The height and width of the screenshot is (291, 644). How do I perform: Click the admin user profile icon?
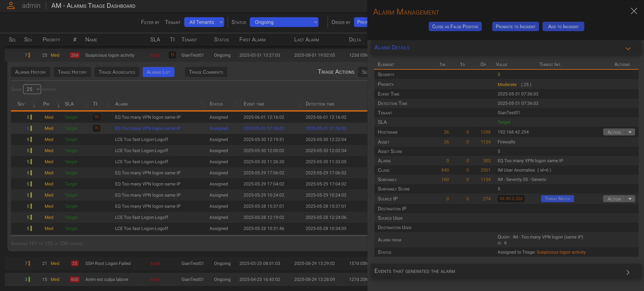coord(11,6)
